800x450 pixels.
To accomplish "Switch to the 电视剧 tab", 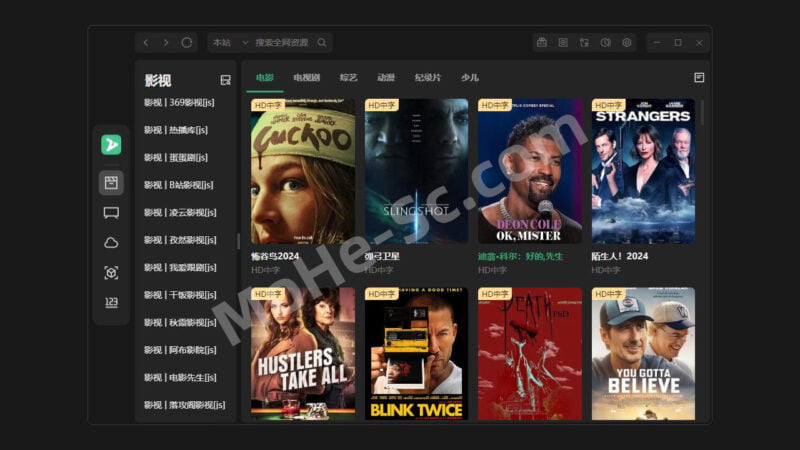I will point(306,78).
